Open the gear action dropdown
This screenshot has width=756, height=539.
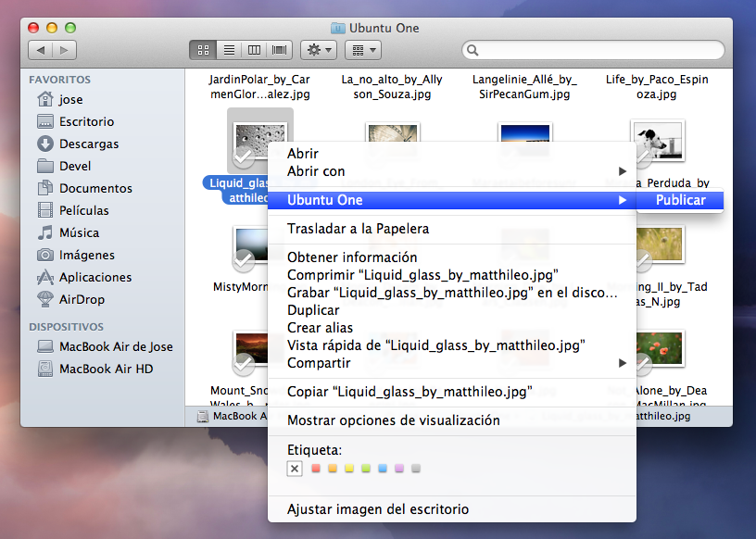319,50
